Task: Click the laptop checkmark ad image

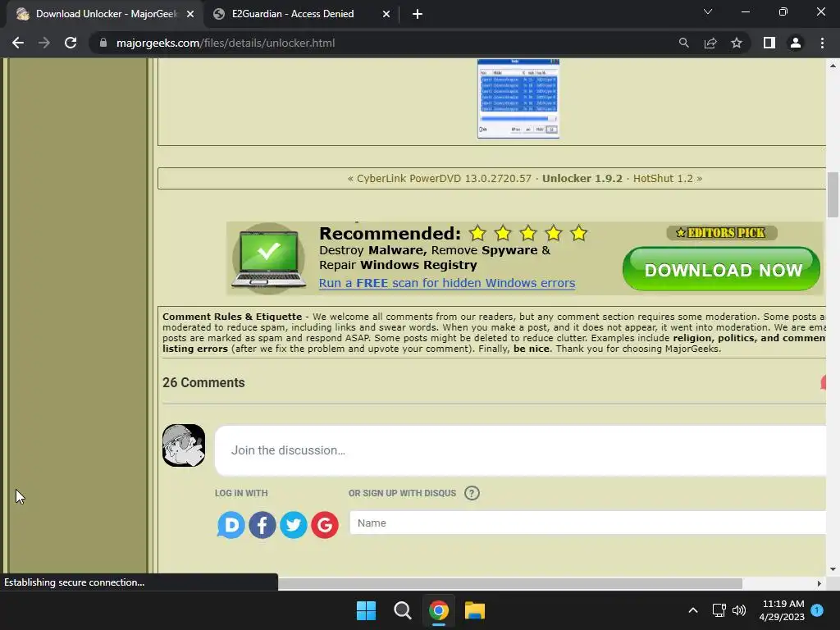Action: coord(268,258)
